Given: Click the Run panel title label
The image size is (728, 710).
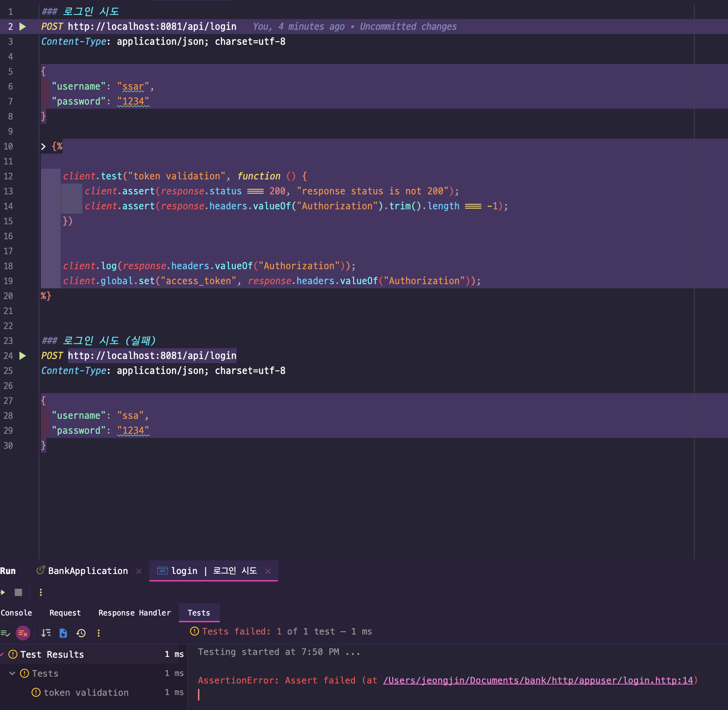Looking at the screenshot, I should coord(8,571).
